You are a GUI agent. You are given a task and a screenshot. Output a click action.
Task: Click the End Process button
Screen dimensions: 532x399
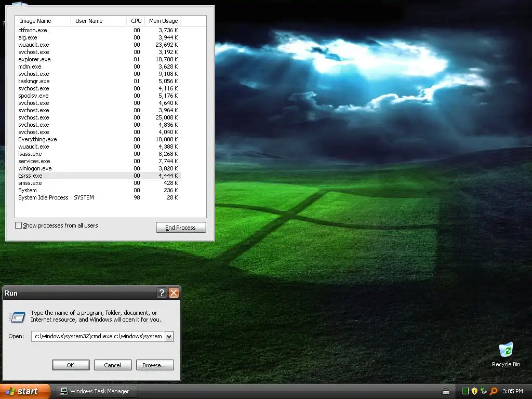[x=181, y=228]
